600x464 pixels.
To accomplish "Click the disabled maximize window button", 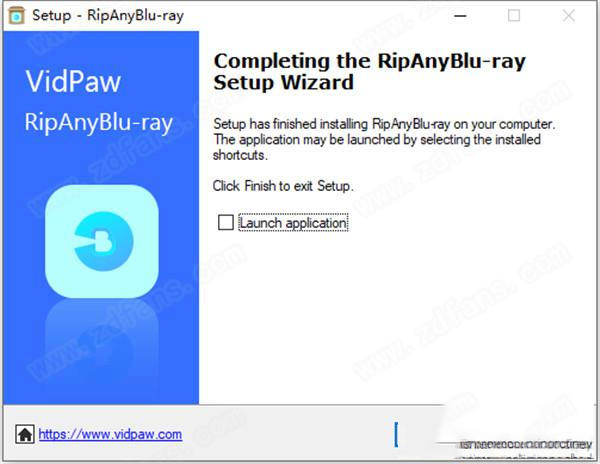I will [514, 16].
